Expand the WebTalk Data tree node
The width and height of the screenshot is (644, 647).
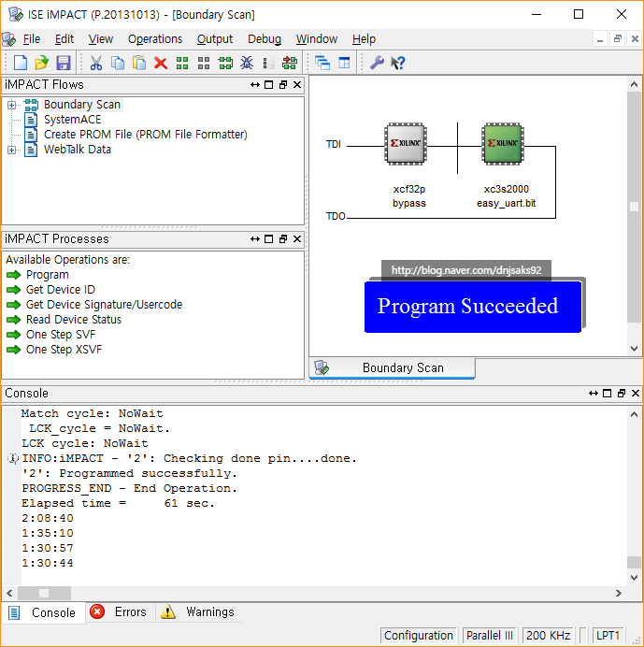point(11,150)
